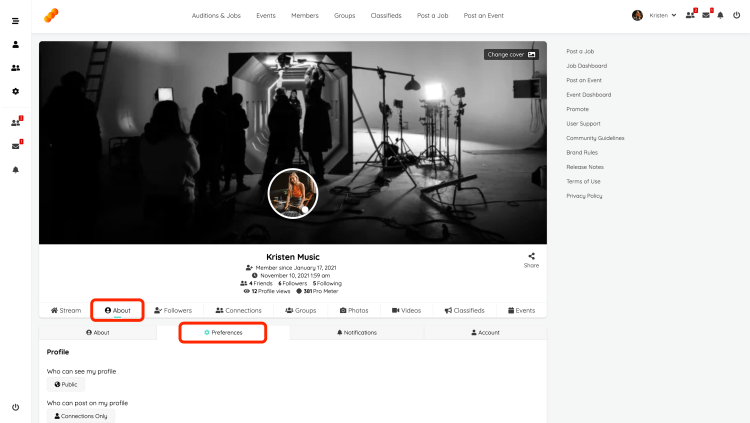The image size is (750, 423).
Task: Click Kristen's avatar in the top bar
Action: [637, 15]
